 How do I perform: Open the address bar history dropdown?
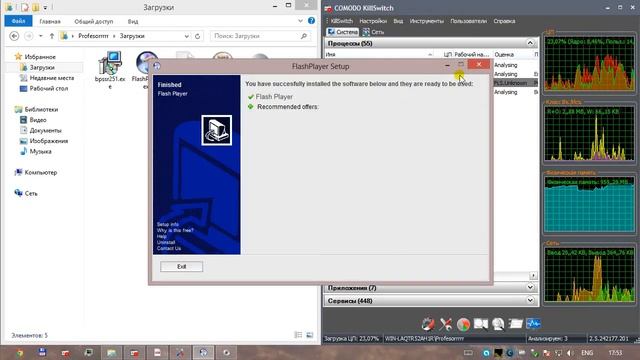click(187, 36)
